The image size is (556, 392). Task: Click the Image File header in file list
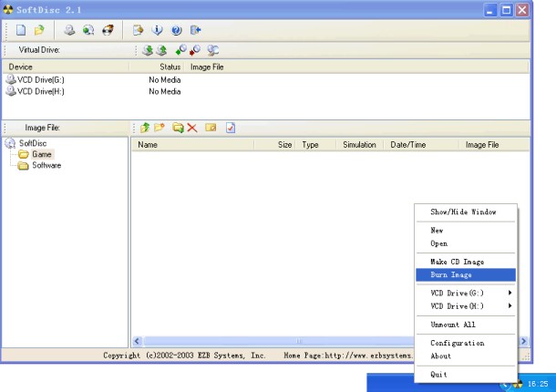click(494, 145)
